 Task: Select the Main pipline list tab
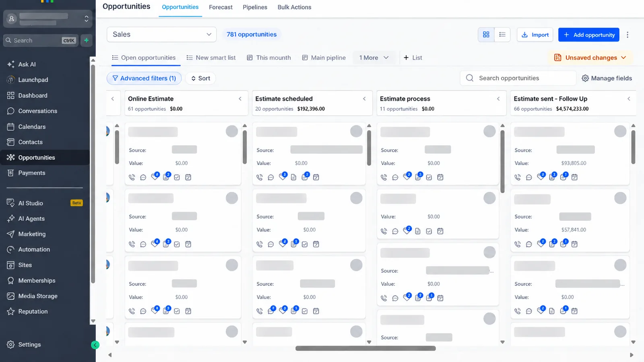[x=324, y=58]
